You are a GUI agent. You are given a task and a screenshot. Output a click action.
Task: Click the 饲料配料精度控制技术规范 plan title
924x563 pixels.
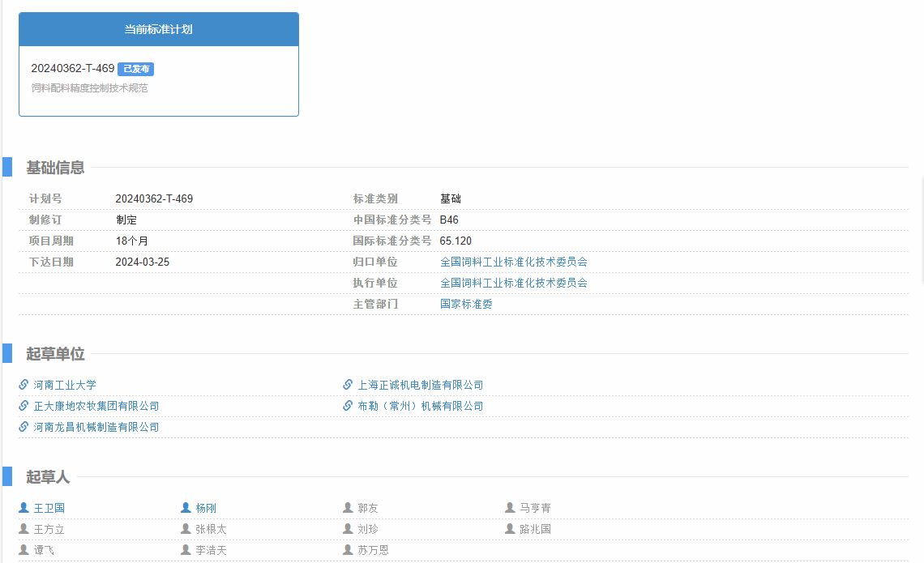(89, 87)
